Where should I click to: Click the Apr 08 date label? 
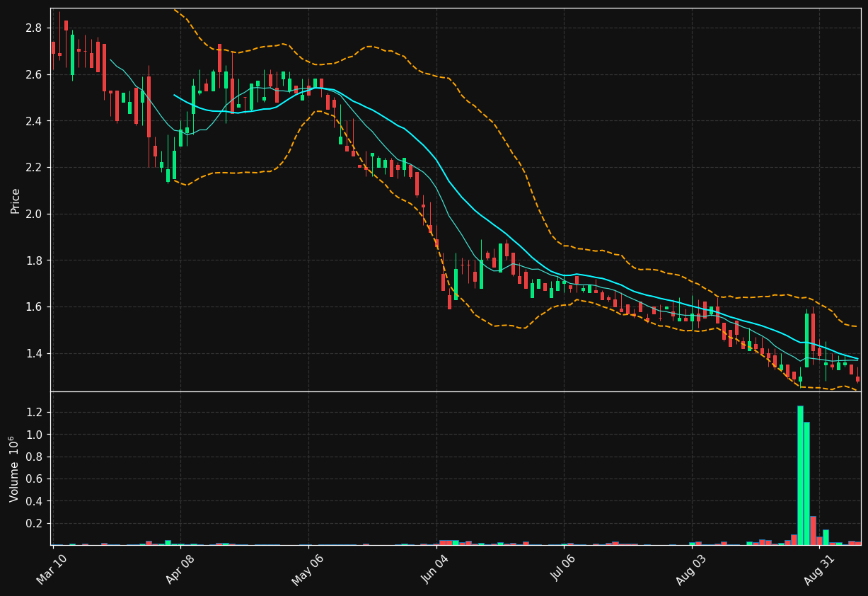coord(179,569)
